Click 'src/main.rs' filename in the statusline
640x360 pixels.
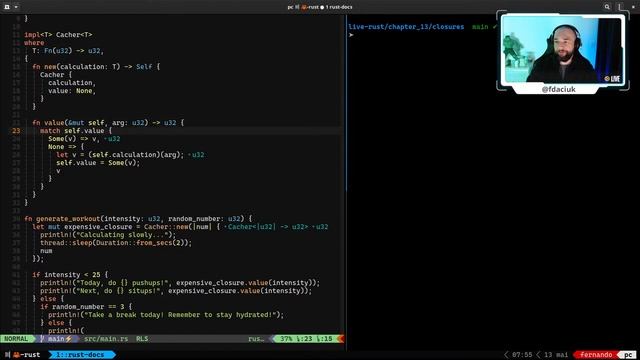(106, 339)
